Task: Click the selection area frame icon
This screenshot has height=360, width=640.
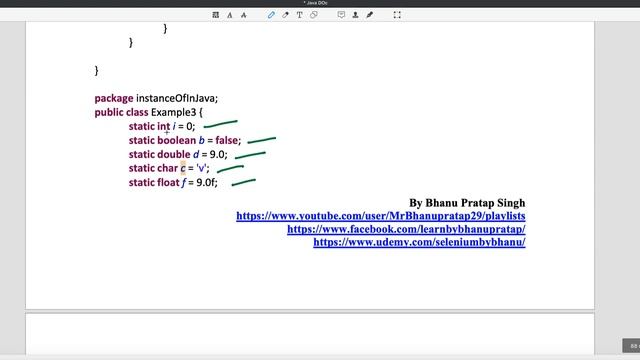Action: (397, 15)
